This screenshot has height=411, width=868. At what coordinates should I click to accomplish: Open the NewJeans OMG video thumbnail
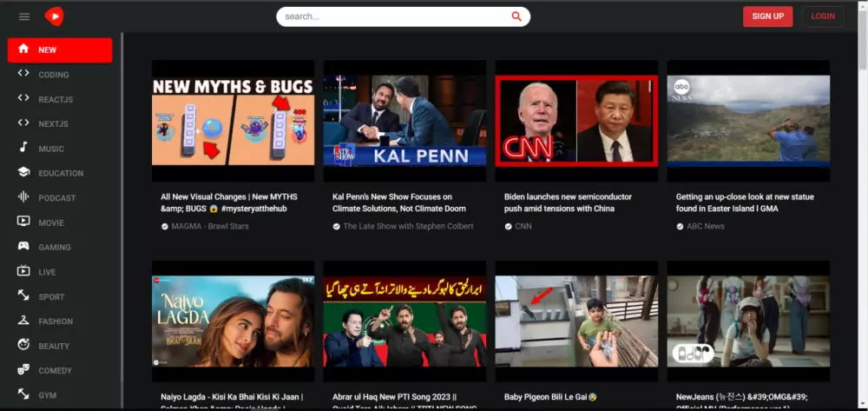(748, 322)
